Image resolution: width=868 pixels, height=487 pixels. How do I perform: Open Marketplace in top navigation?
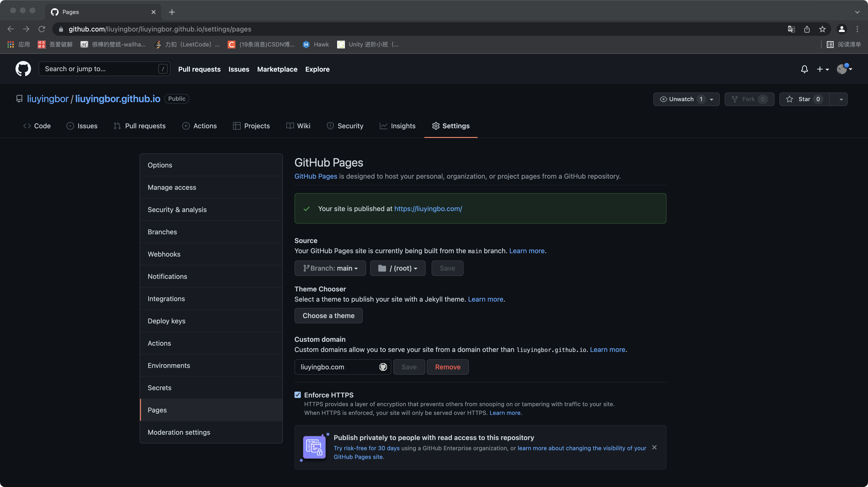[x=277, y=69]
